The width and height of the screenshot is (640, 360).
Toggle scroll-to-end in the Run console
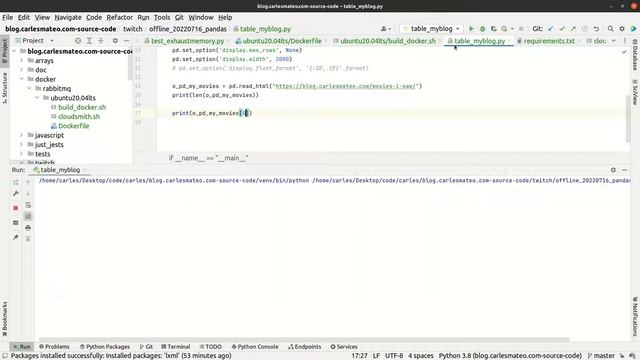(28, 216)
